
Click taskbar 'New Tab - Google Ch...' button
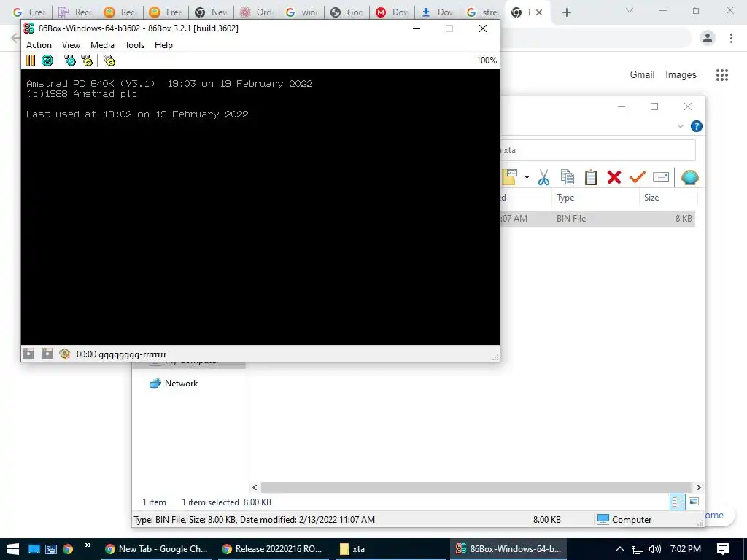tap(156, 548)
